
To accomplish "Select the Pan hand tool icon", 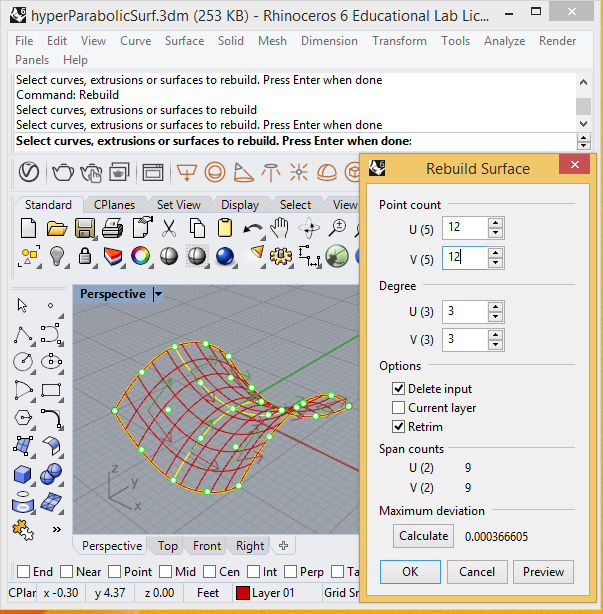I will tap(279, 228).
